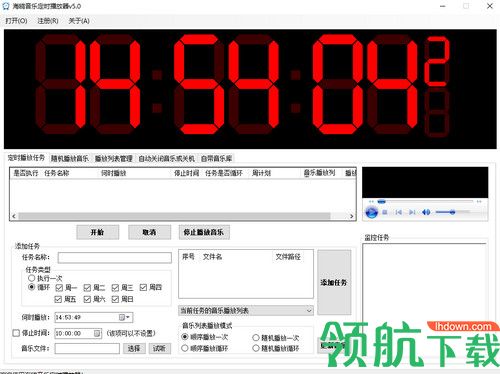Click the 任务是否循环 column header
This screenshot has height=374, width=500.
coord(224,173)
